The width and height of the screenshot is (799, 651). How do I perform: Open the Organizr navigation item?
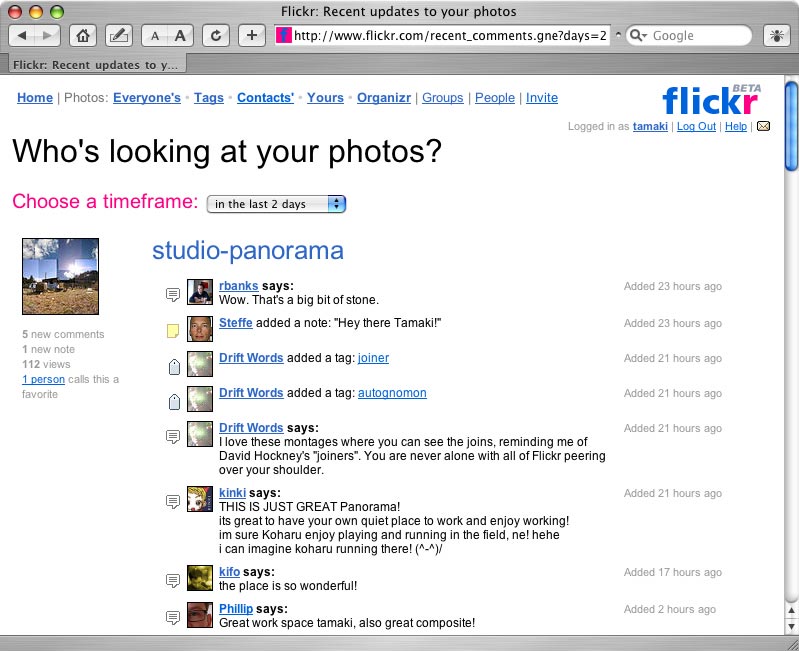(382, 98)
